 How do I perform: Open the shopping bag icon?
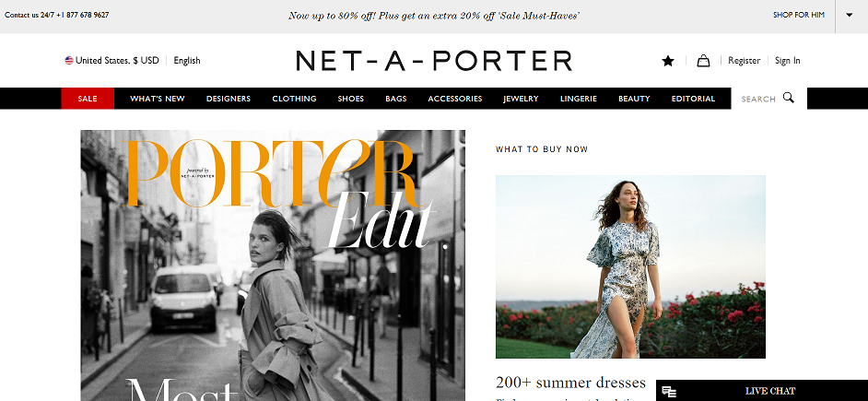703,61
